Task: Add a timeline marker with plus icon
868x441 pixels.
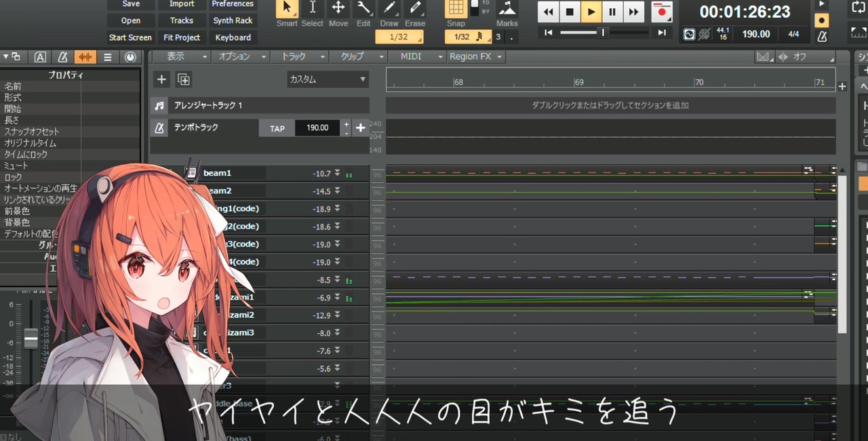Action: (842, 86)
